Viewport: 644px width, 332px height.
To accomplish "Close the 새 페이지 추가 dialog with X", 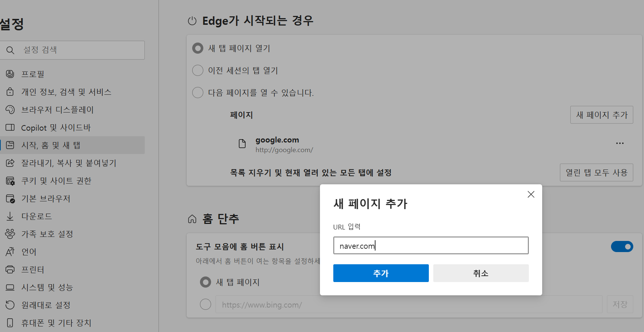I will [x=531, y=194].
